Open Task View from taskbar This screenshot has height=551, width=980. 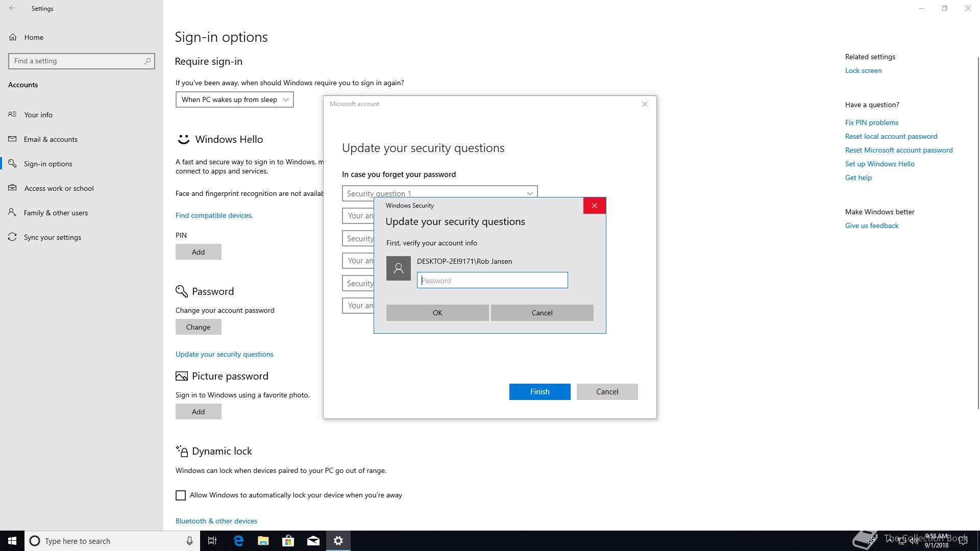212,541
